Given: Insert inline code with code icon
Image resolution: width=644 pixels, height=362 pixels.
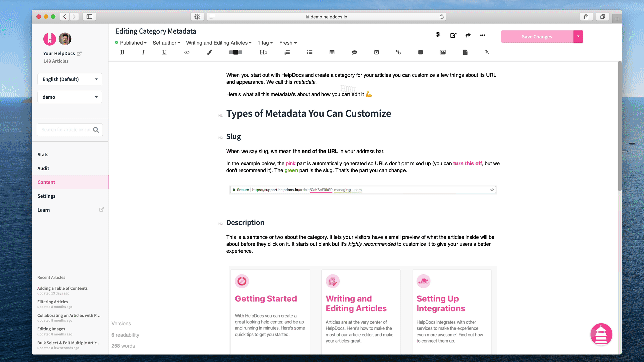Looking at the screenshot, I should (187, 52).
